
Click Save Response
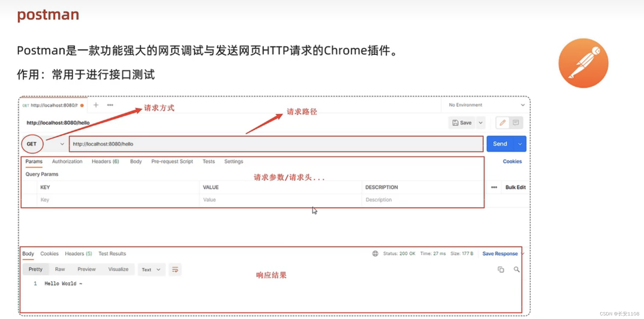[x=500, y=254]
